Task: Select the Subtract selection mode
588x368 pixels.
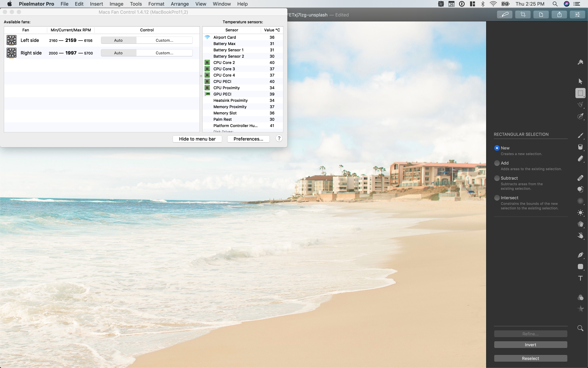Action: pyautogui.click(x=497, y=178)
